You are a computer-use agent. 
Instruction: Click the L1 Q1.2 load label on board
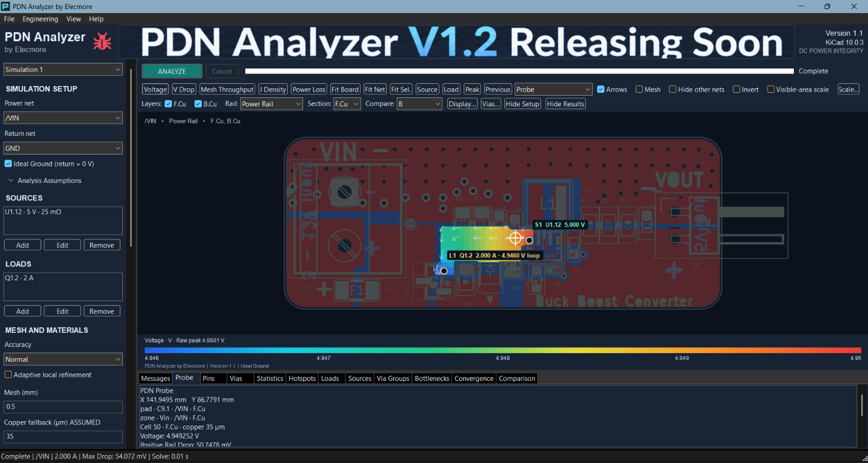[x=495, y=255]
